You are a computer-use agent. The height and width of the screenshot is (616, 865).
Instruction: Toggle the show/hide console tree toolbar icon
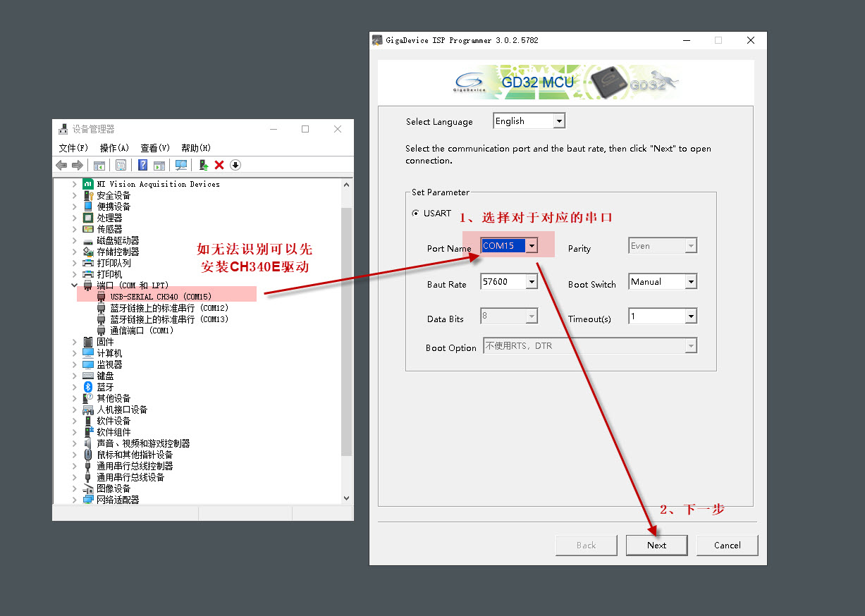(99, 165)
